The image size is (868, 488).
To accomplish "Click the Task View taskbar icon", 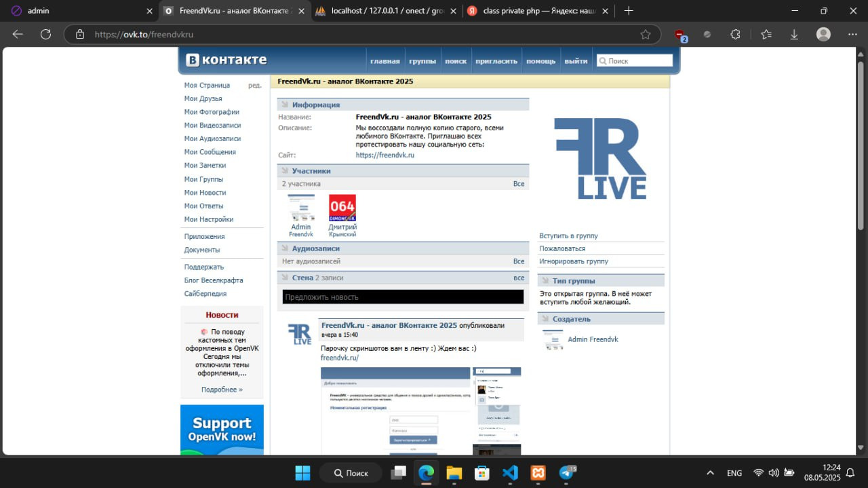I will point(399,472).
